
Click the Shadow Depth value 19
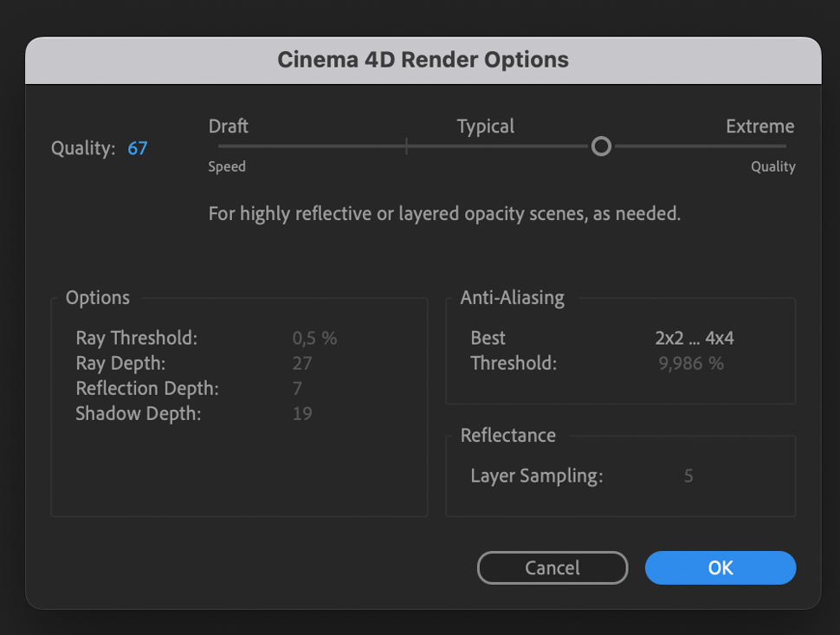(302, 414)
